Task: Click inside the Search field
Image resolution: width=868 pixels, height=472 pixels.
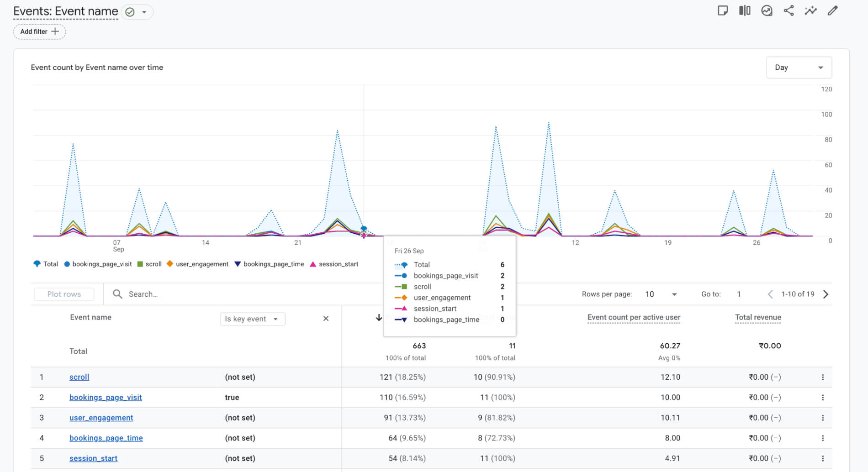Action: (183, 294)
